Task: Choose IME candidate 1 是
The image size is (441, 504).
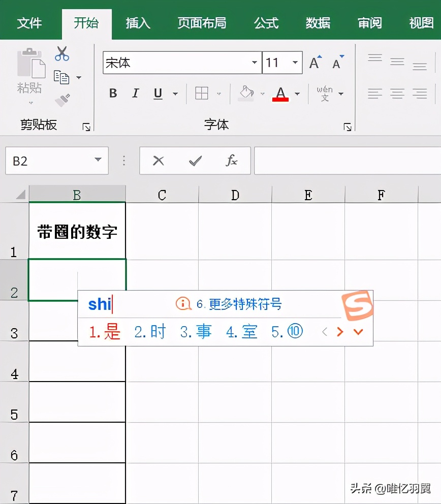Action: tap(105, 331)
